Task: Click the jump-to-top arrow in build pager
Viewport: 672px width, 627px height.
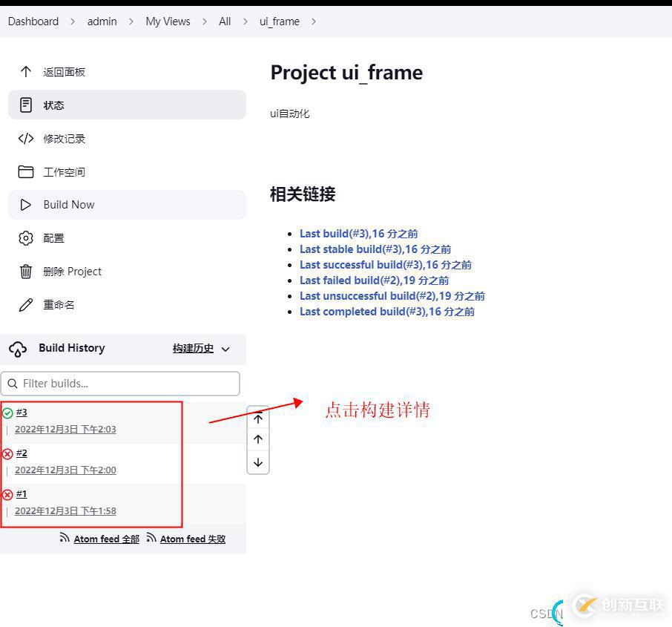Action: pyautogui.click(x=258, y=417)
